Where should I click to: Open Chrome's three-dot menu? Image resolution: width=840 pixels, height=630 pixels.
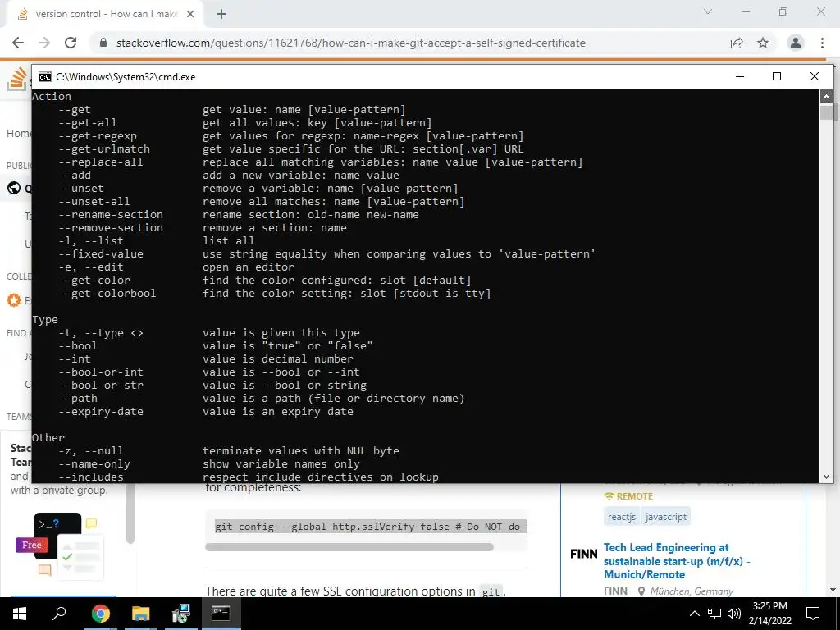click(822, 43)
